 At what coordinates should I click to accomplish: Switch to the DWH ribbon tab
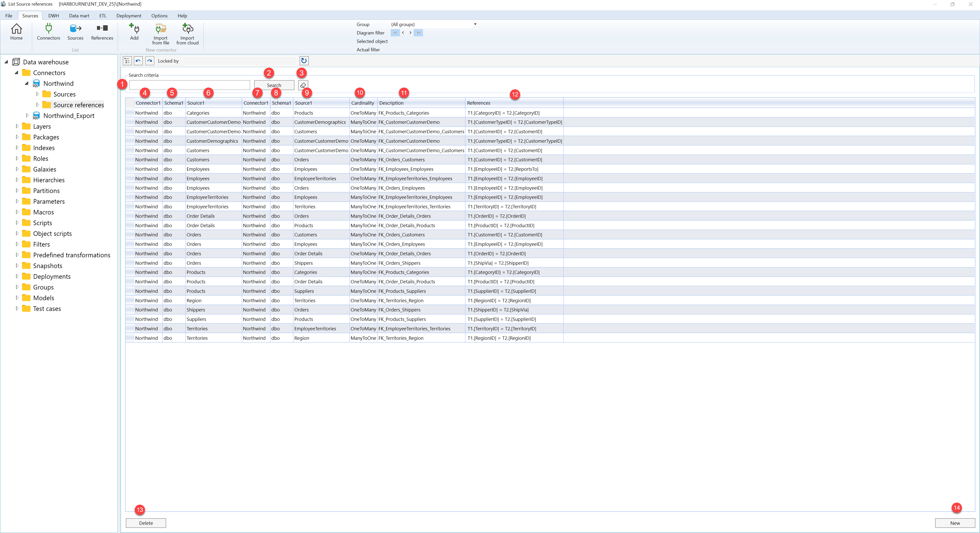(54, 16)
